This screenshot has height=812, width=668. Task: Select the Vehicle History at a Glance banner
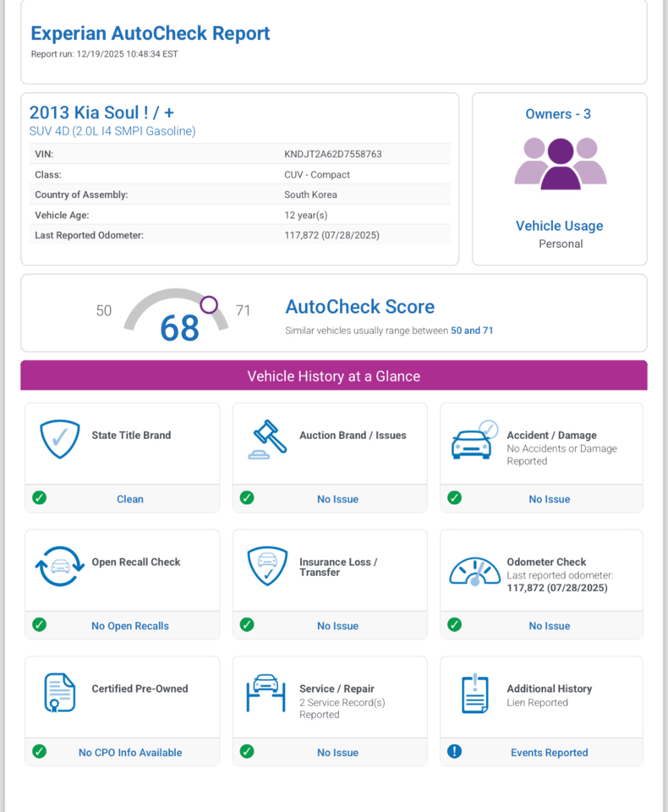coord(334,376)
